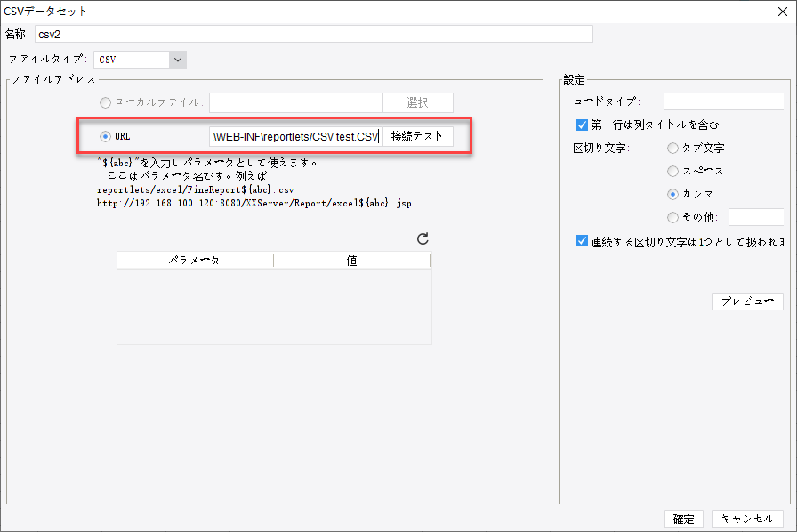The width and height of the screenshot is (797, 532).
Task: Toggle 第一行は列タイトルを含む checkbox
Action: pyautogui.click(x=582, y=125)
